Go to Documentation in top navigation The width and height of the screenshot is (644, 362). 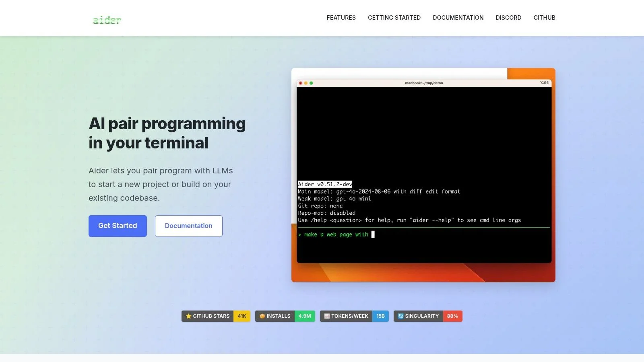(x=458, y=18)
